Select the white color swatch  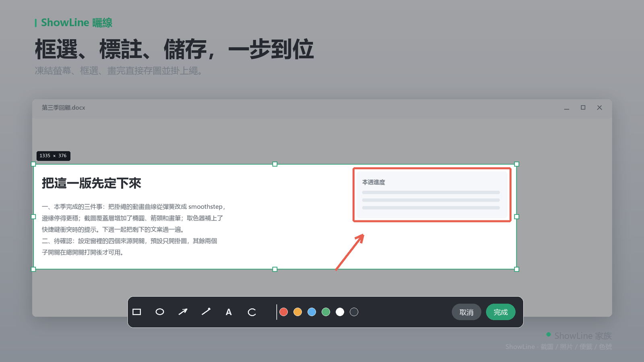click(x=340, y=312)
